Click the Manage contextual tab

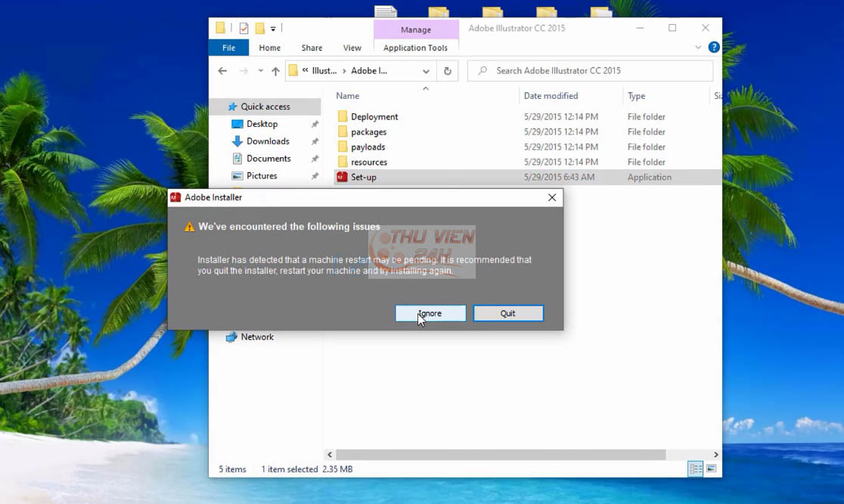click(x=416, y=29)
